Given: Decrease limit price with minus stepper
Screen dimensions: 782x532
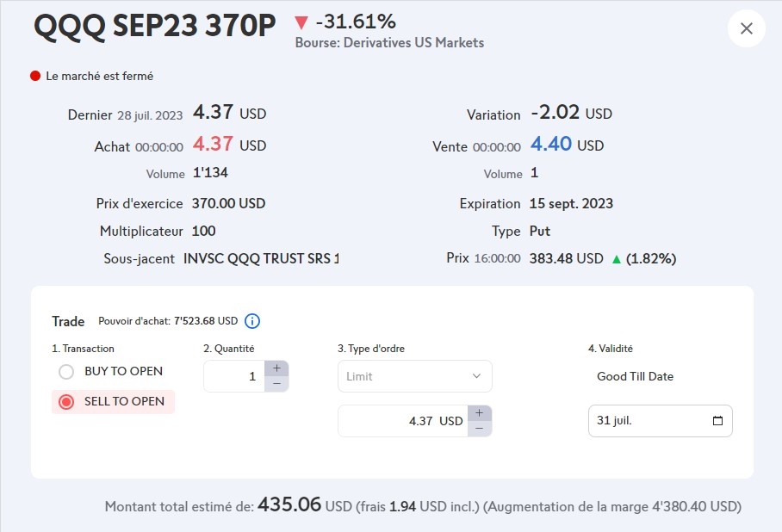Looking at the screenshot, I should pyautogui.click(x=480, y=429).
